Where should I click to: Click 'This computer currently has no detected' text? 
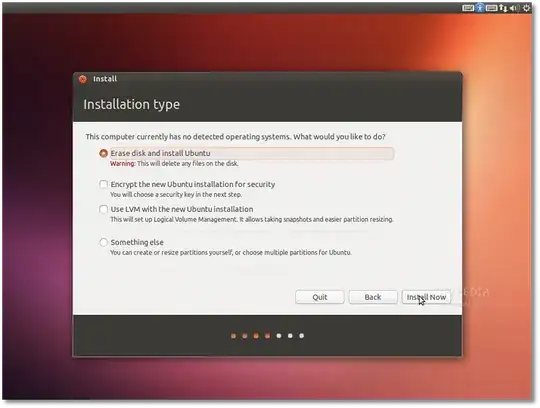point(235,137)
